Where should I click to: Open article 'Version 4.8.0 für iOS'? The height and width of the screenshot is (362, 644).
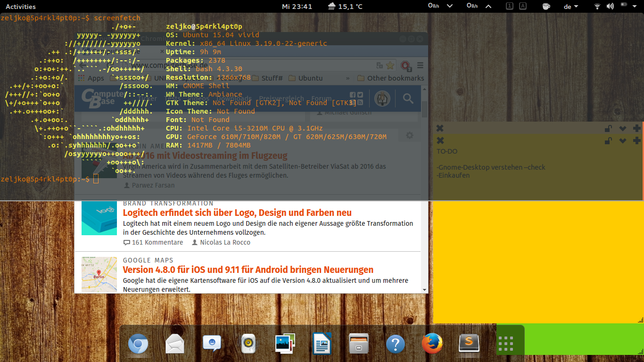click(248, 270)
